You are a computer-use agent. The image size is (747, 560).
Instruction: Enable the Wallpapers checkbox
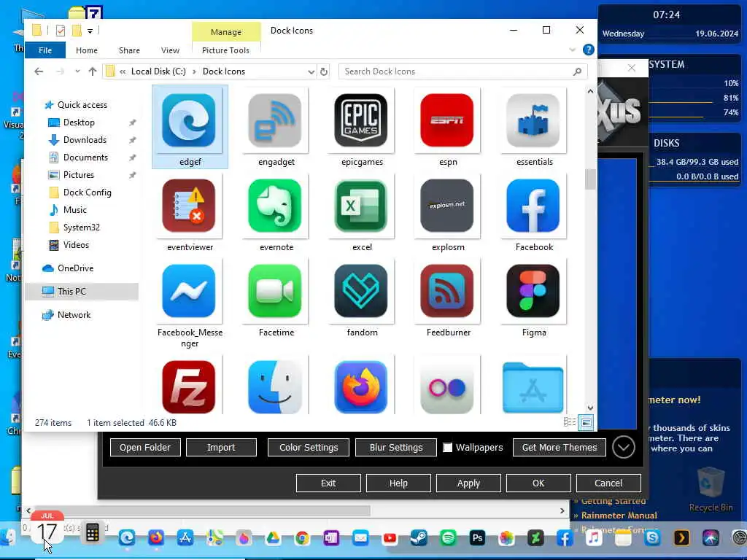click(447, 448)
